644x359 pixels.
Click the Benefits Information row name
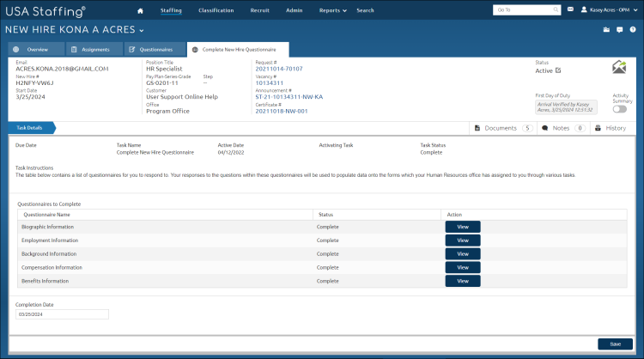tap(46, 281)
